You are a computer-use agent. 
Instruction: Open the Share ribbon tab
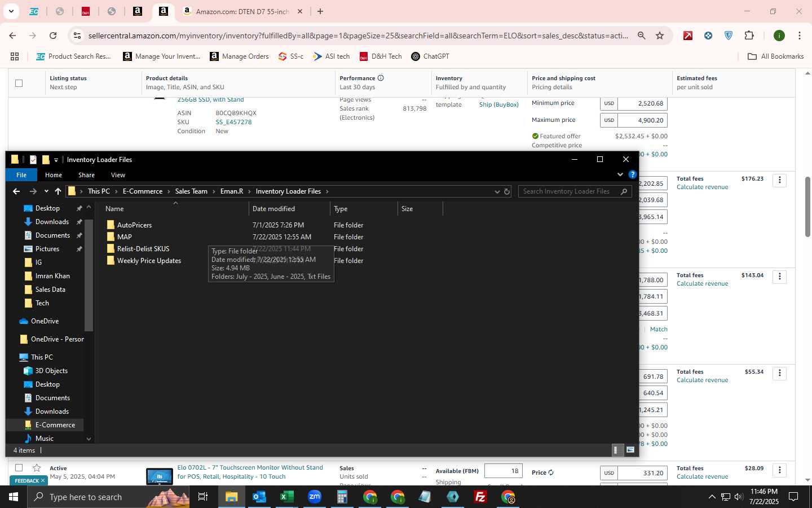coord(86,175)
